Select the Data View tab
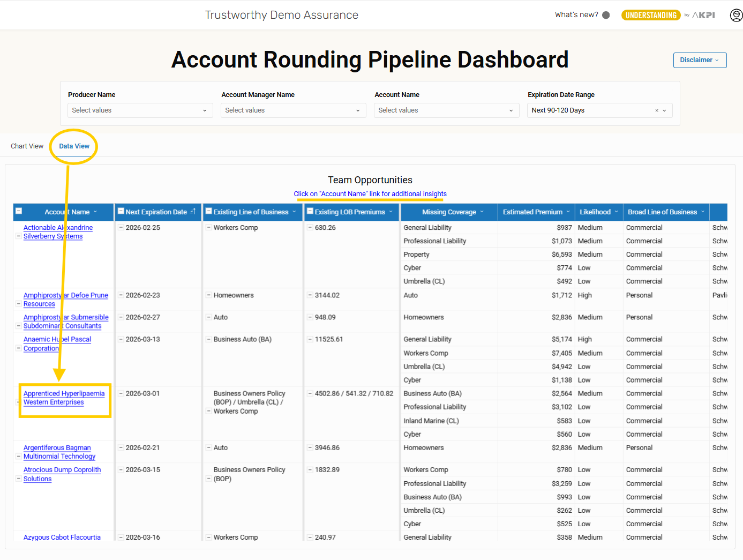This screenshot has width=743, height=560. 74,146
